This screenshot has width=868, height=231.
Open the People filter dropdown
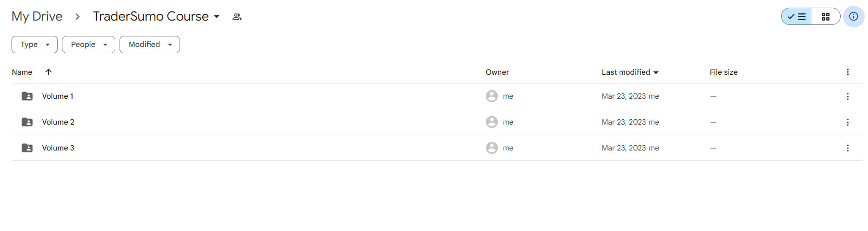(88, 45)
